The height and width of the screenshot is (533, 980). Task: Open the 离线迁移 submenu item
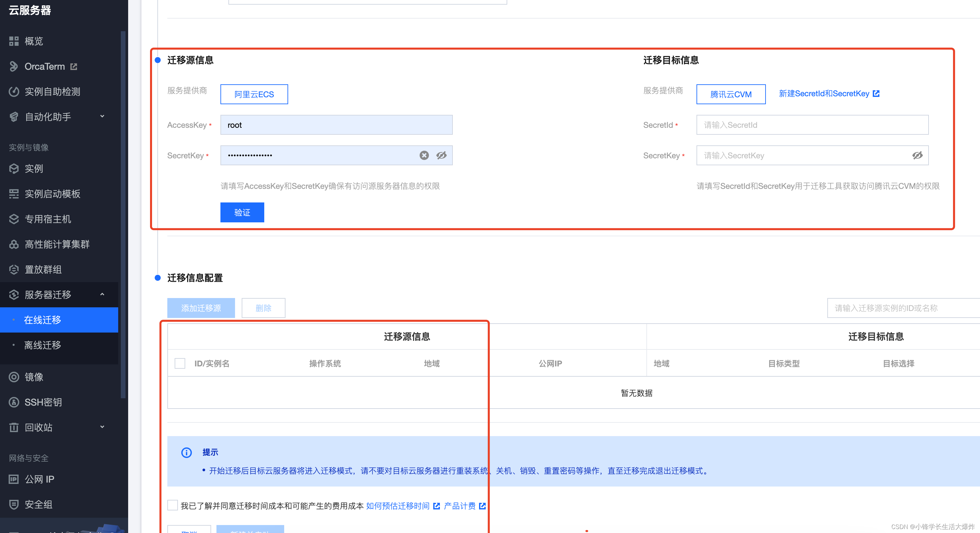[42, 345]
